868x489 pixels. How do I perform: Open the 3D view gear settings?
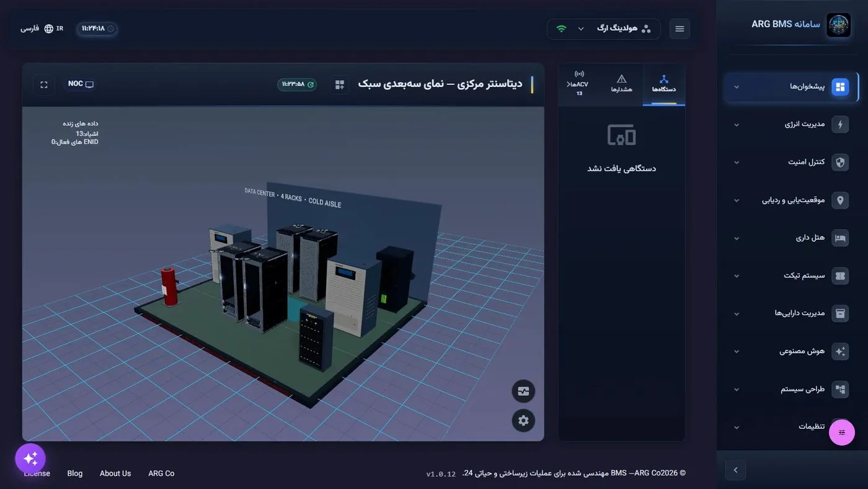coord(523,420)
